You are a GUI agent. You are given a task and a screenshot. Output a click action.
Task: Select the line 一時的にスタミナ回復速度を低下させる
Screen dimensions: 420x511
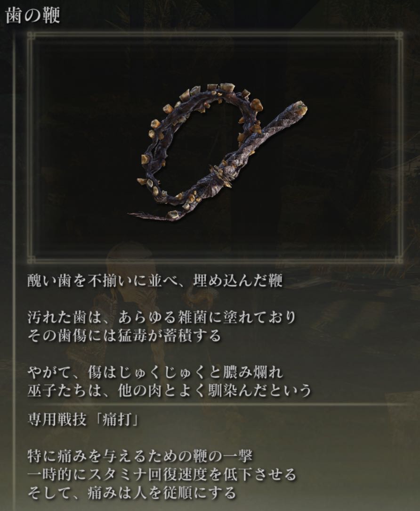coord(162,475)
